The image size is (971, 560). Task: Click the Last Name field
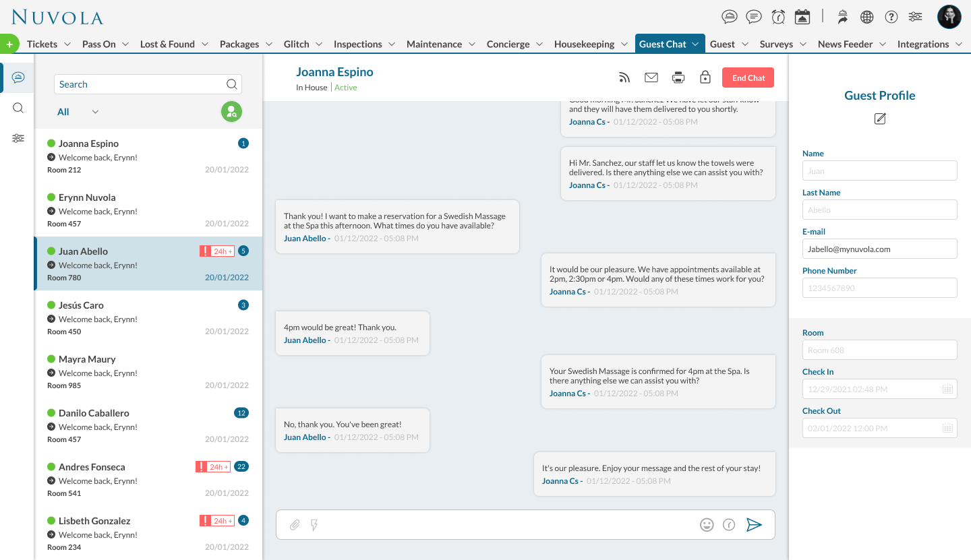click(880, 210)
